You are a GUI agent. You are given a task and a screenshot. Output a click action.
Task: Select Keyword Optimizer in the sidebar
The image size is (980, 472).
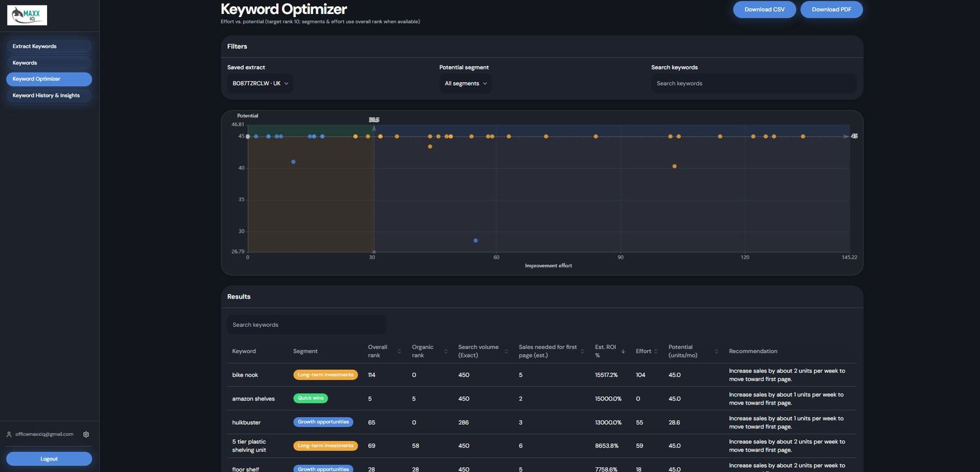[49, 79]
